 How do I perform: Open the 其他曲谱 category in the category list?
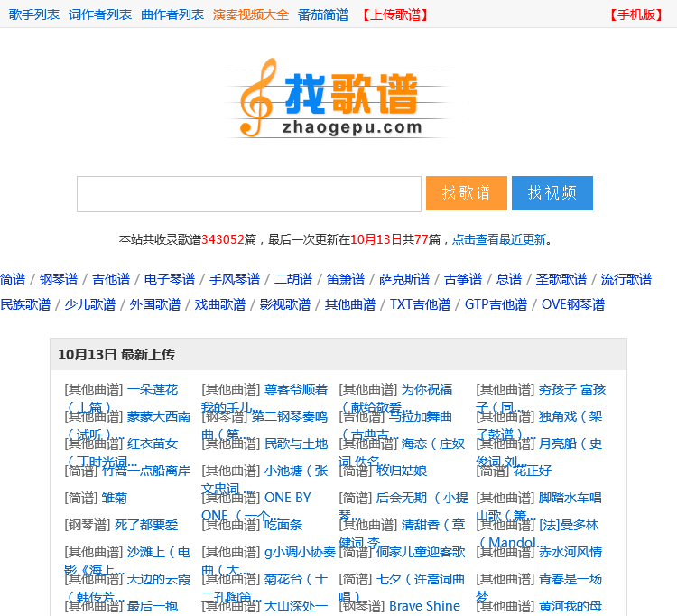(x=350, y=304)
